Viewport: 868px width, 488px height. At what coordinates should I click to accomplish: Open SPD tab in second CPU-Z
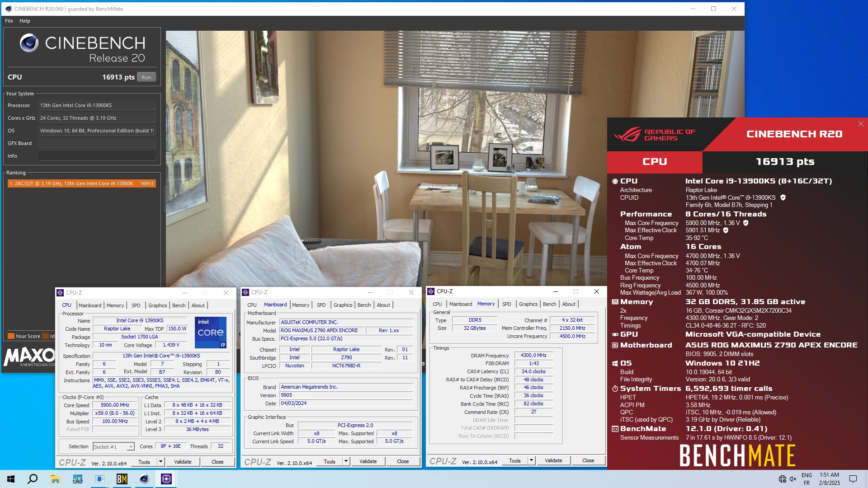[x=321, y=305]
